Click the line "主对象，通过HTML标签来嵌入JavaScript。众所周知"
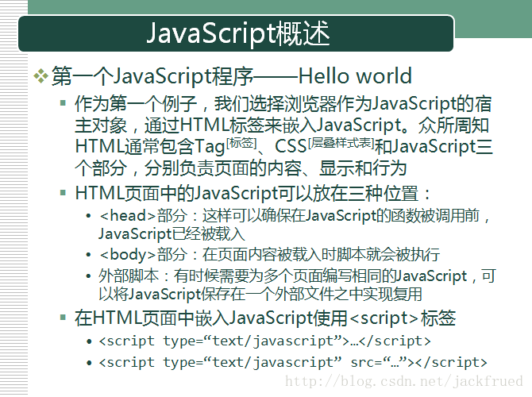Image resolution: width=532 pixels, height=397 pixels. tap(282, 125)
